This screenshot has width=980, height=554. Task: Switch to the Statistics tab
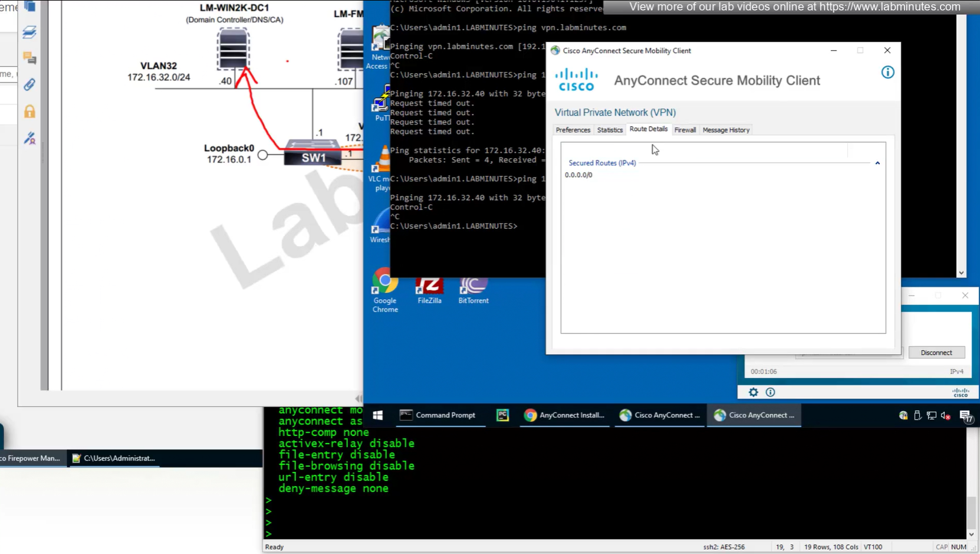coord(610,130)
